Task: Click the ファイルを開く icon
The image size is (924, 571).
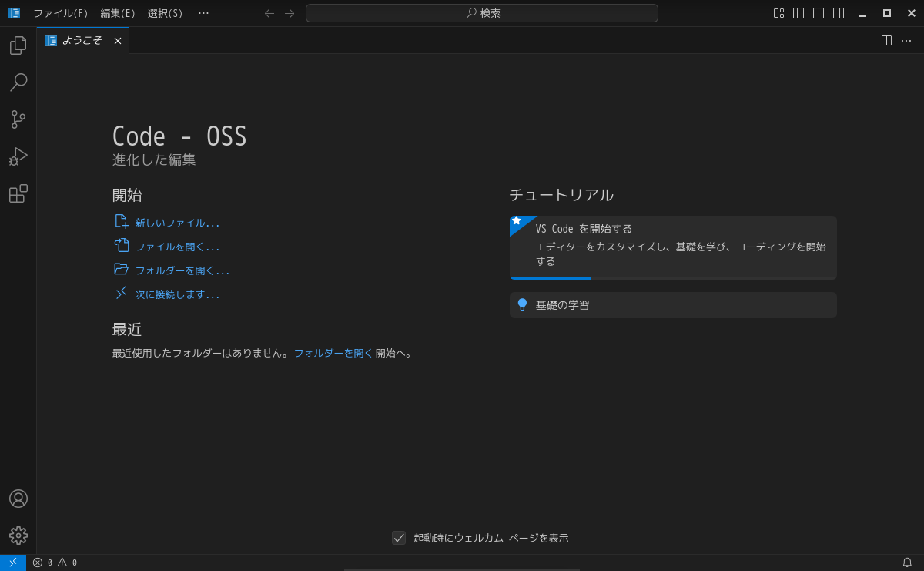Action: click(122, 246)
